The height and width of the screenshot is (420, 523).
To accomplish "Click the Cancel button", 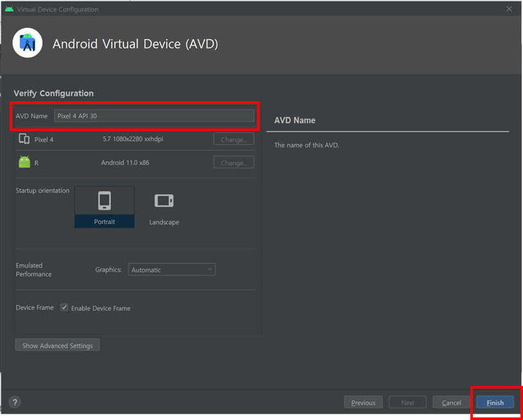I will point(451,402).
